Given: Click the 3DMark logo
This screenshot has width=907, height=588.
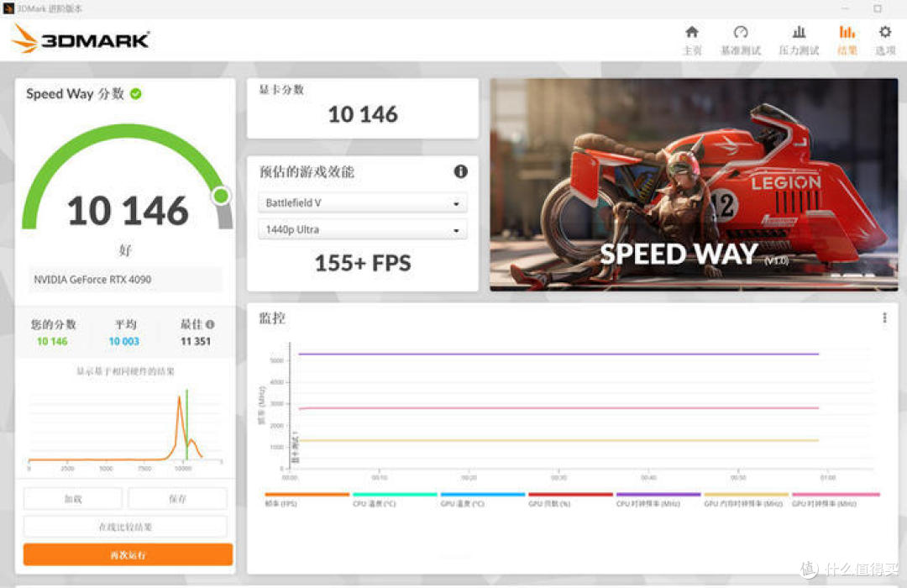Looking at the screenshot, I should coord(81,39).
